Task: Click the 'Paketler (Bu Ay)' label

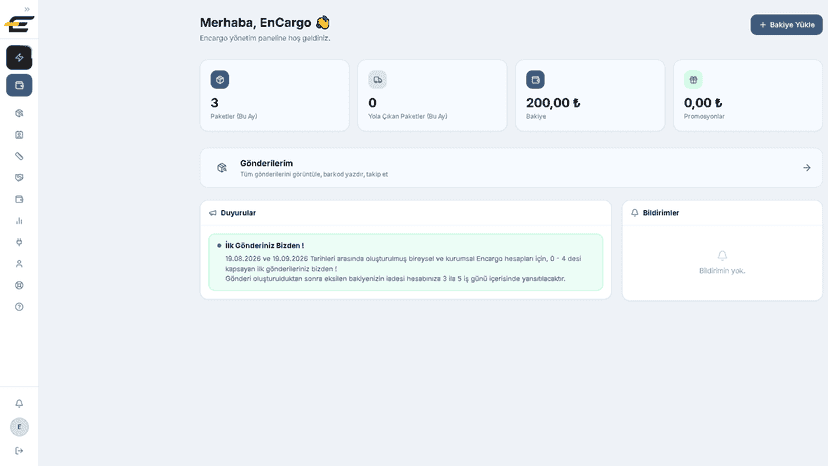Action: click(233, 116)
